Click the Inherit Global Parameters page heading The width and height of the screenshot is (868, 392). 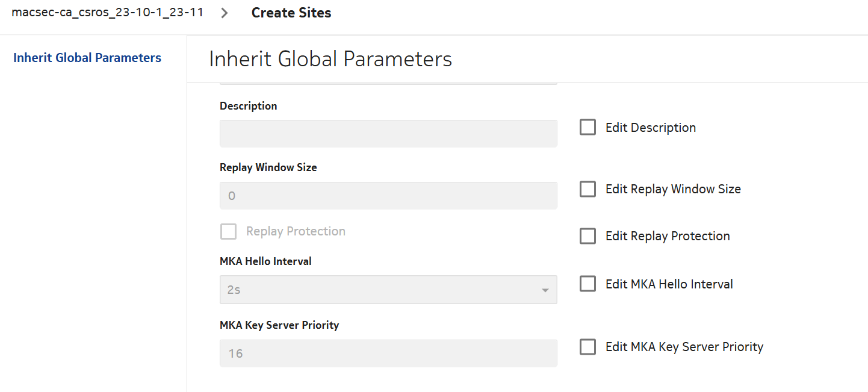click(330, 59)
